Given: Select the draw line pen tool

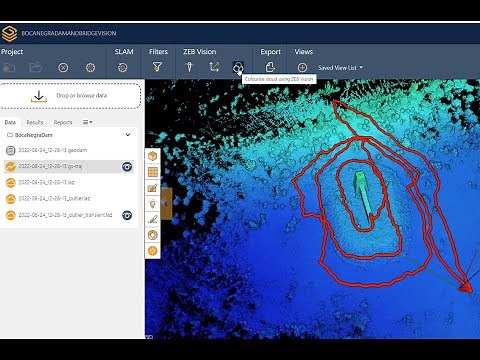Looking at the screenshot, I should (x=152, y=219).
